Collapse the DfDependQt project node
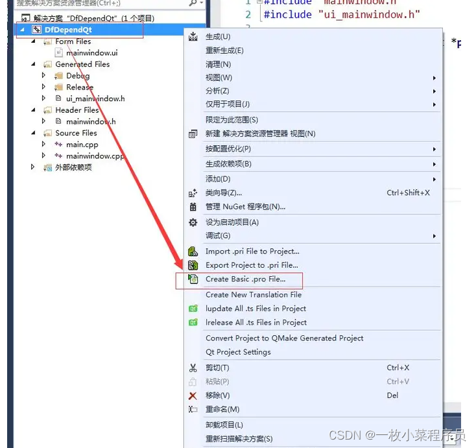The width and height of the screenshot is (476, 448). [22, 30]
